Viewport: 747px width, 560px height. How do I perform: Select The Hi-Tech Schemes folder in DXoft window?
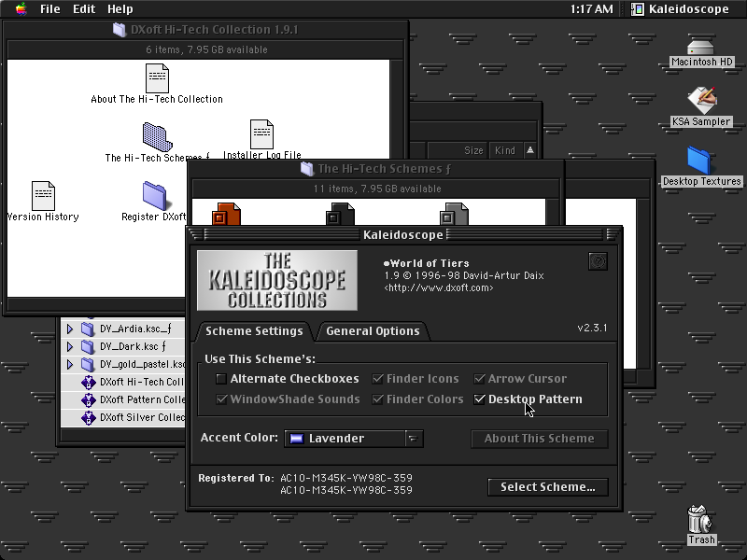tap(157, 136)
